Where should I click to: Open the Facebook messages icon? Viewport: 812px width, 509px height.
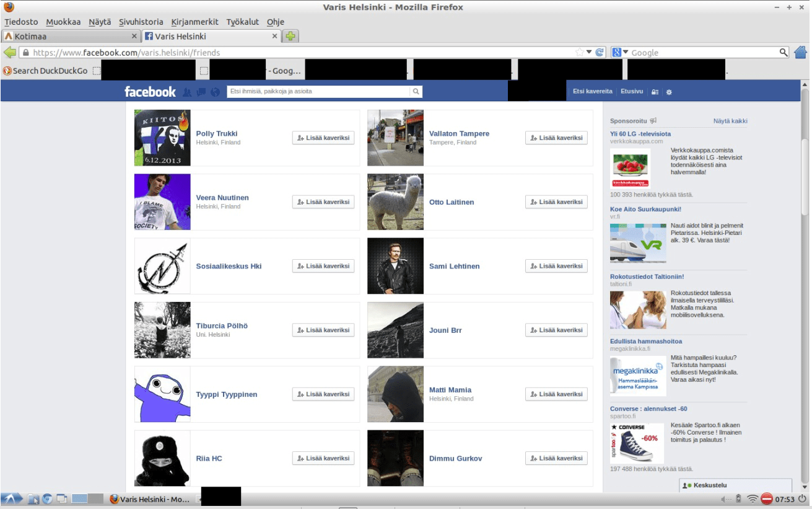pyautogui.click(x=201, y=92)
